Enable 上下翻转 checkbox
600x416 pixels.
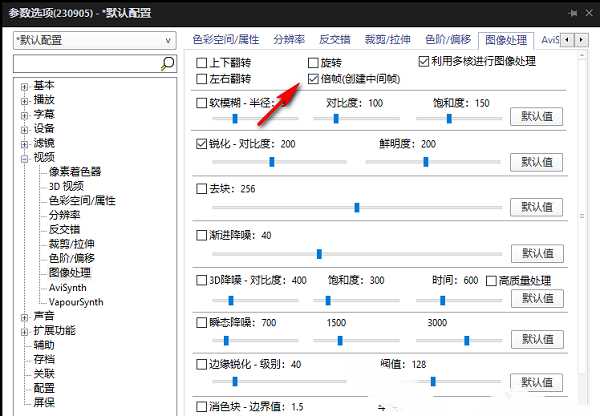click(201, 62)
